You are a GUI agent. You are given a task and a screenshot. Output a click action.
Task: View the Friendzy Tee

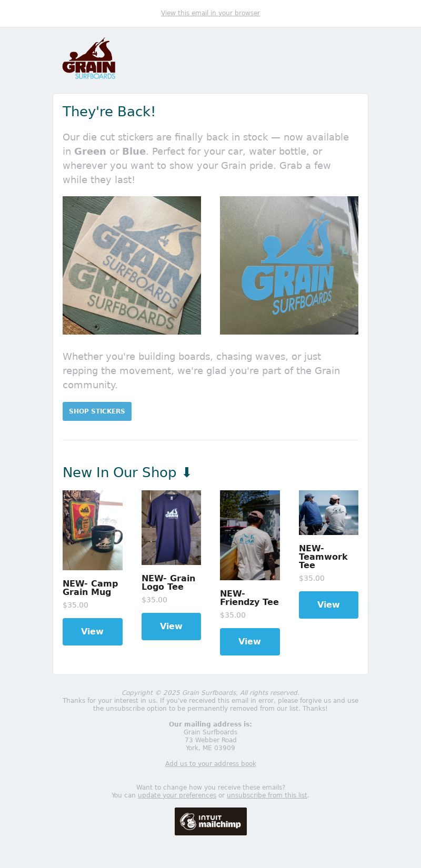coord(250,642)
